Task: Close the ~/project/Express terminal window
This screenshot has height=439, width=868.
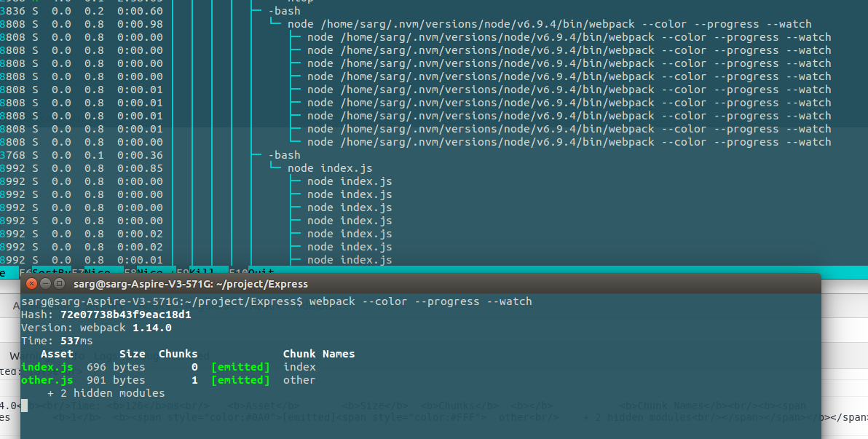Action: pos(31,283)
